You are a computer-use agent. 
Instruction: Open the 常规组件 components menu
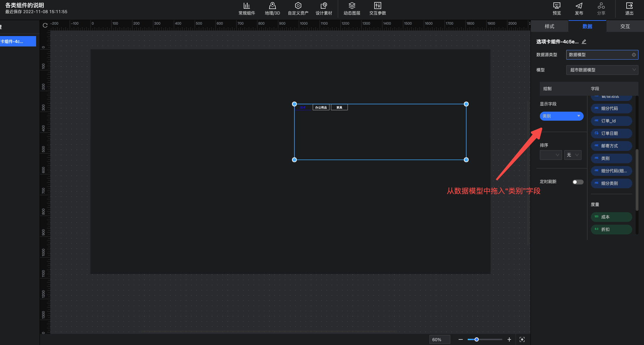pyautogui.click(x=246, y=9)
